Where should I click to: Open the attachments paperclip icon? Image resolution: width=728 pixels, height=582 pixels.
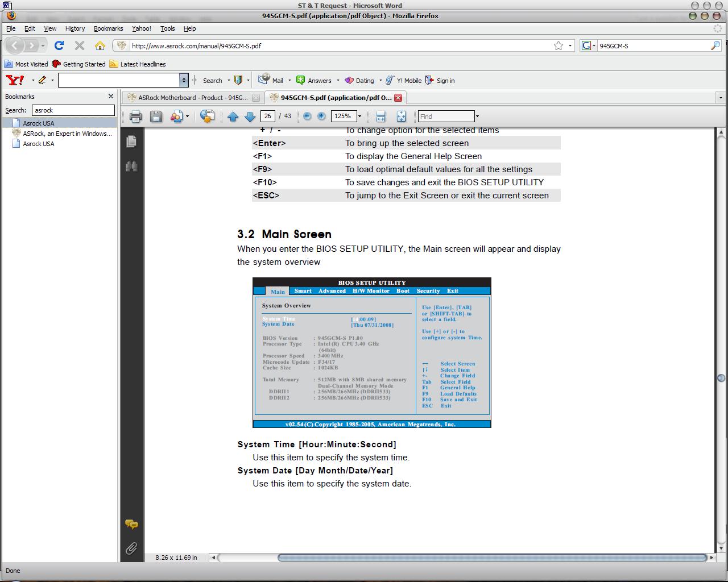(x=131, y=548)
